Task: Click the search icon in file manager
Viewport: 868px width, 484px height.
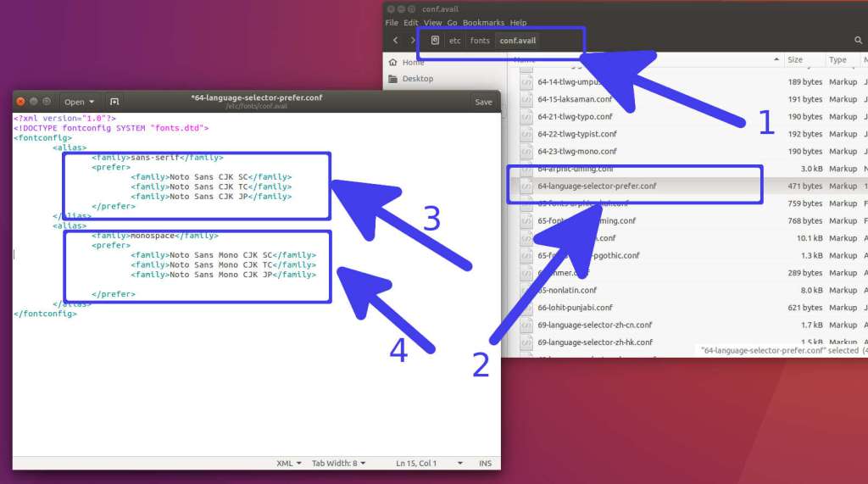Action: (858, 41)
